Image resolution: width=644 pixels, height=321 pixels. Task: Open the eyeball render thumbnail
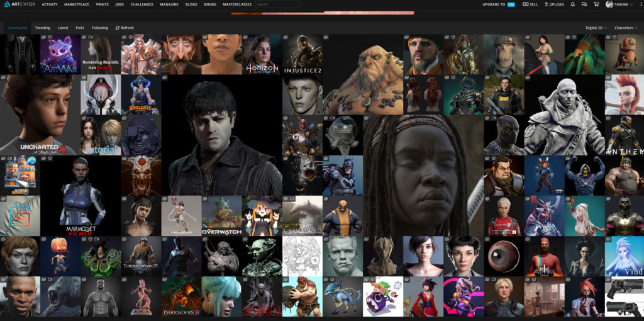504,256
